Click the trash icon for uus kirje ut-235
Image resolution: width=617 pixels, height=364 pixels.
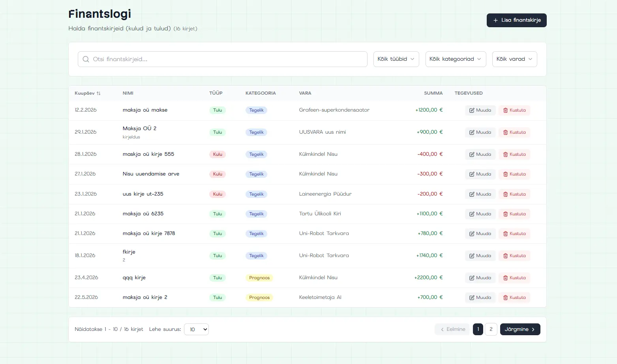pyautogui.click(x=505, y=194)
